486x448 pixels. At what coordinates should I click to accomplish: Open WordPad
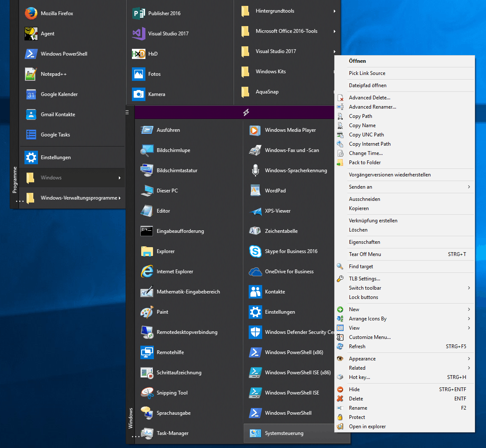click(289, 190)
